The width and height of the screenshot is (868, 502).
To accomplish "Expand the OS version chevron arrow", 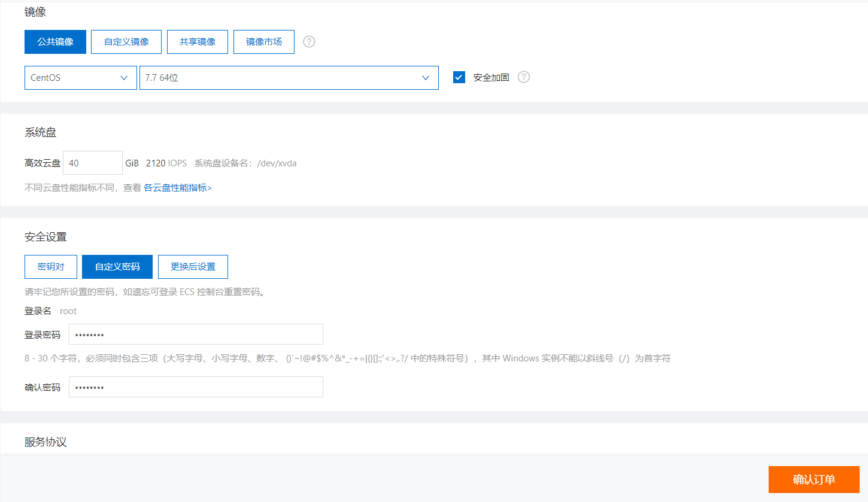I will tap(426, 78).
